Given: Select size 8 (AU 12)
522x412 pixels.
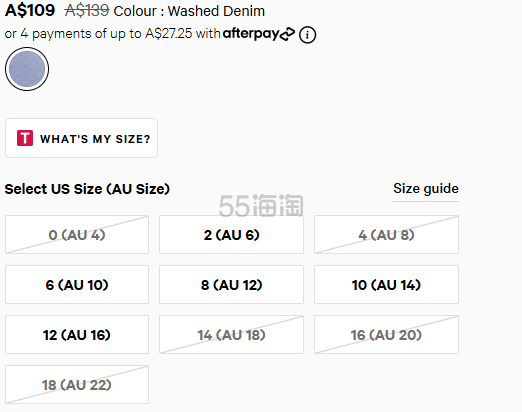Looking at the screenshot, I should pos(231,285).
